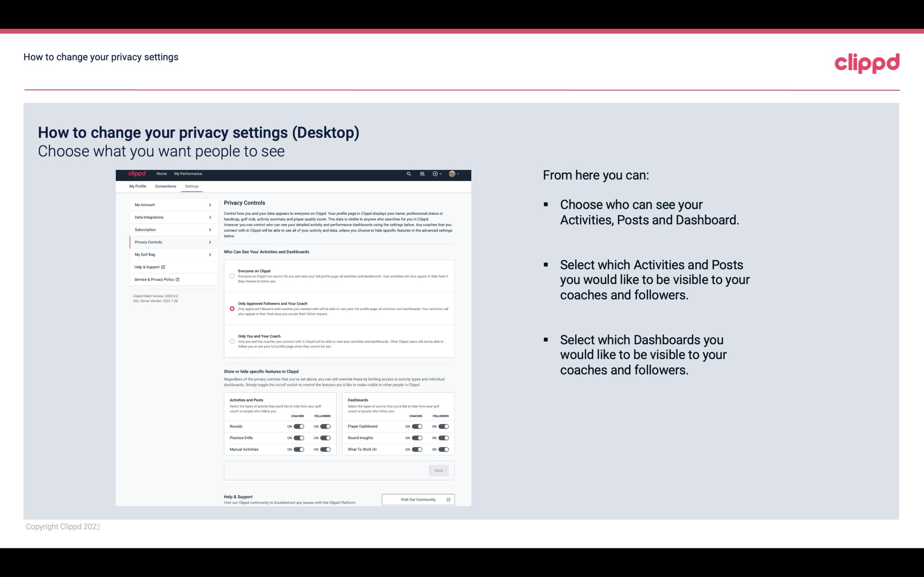This screenshot has height=577, width=924.
Task: Click the Settings gear/tab icon
Action: (192, 186)
